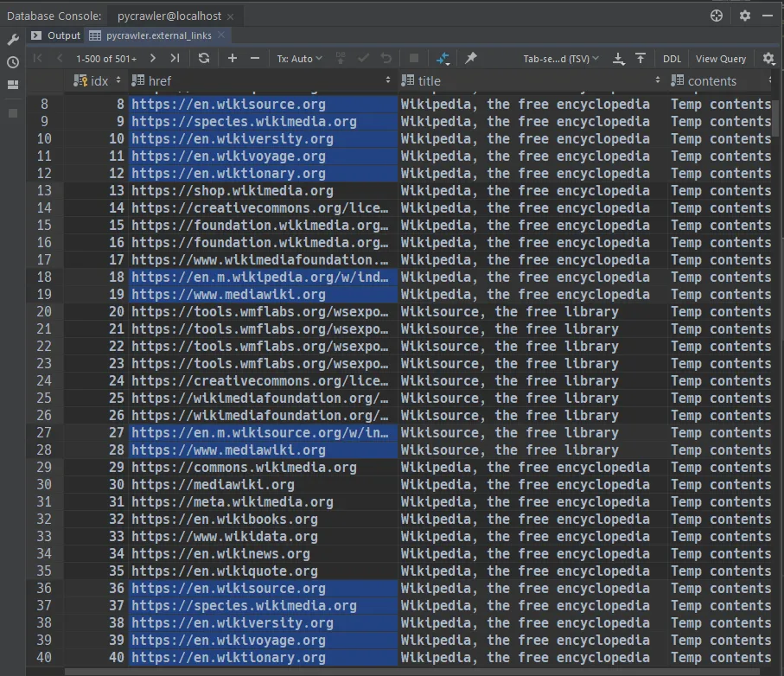
Task: Go to previous page of results
Action: 60,59
